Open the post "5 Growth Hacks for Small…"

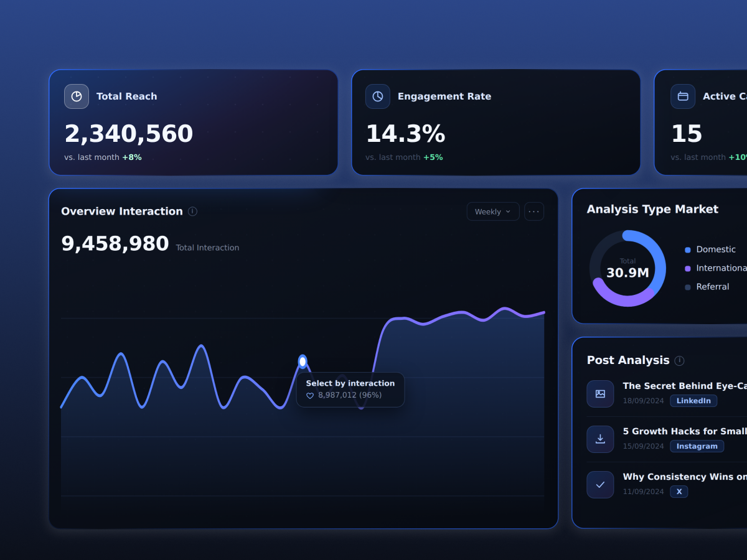click(685, 431)
